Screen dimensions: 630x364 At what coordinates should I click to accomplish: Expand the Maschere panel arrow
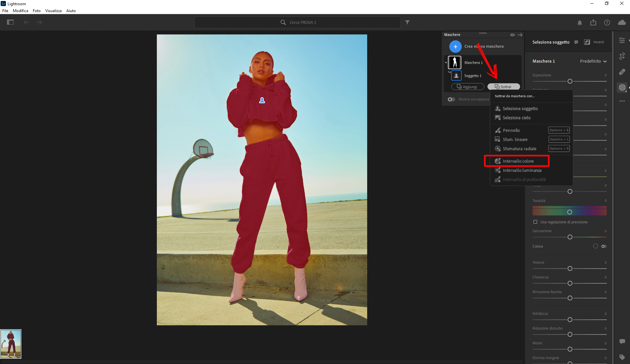pos(520,35)
